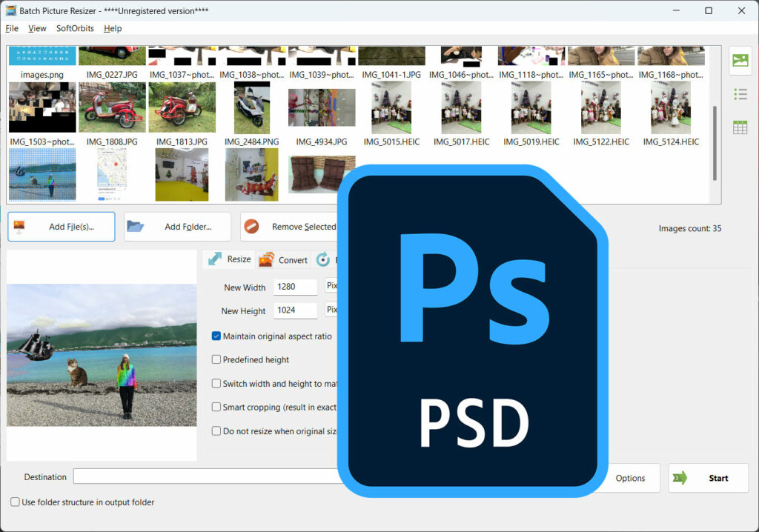
Task: Click the IMG_1118~phot... file name
Action: [x=531, y=75]
